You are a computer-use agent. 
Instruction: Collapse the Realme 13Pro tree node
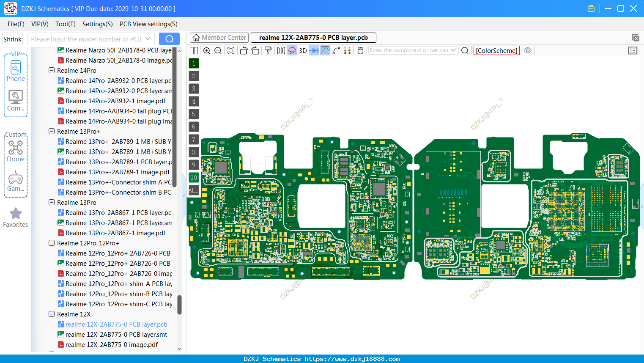tap(52, 203)
